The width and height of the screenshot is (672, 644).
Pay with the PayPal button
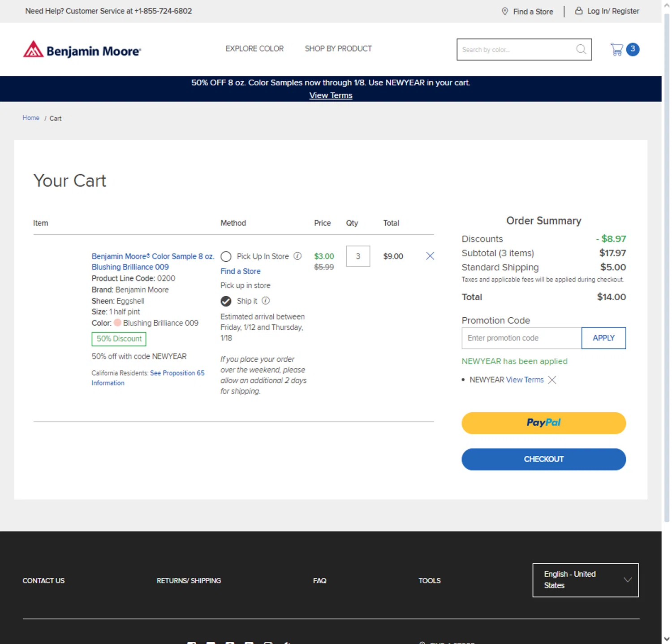[543, 423]
